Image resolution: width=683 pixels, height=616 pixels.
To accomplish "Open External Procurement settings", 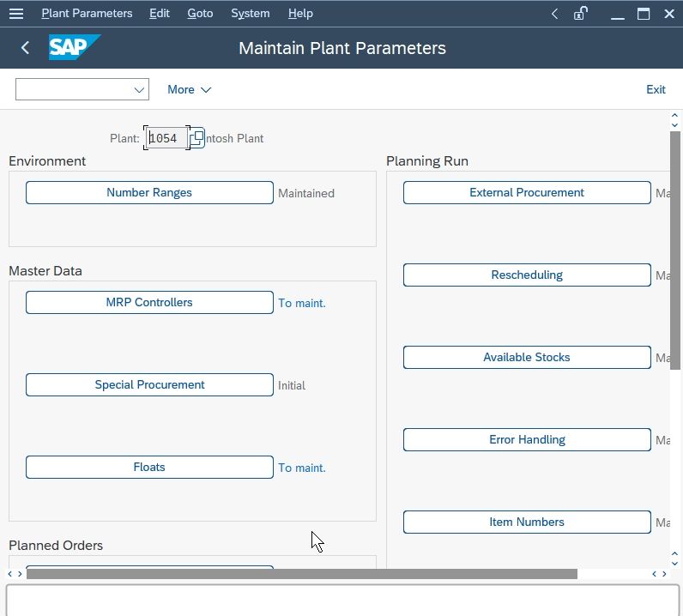I will click(527, 192).
